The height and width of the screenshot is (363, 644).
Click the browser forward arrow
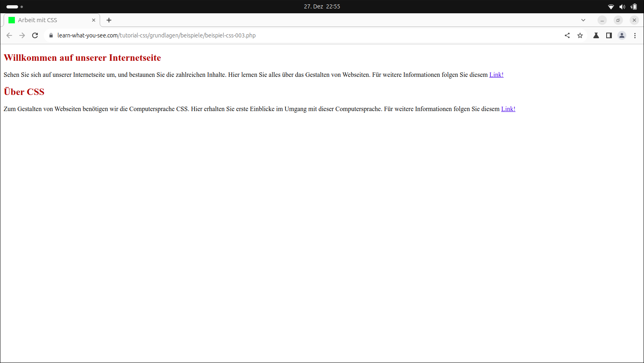22,35
